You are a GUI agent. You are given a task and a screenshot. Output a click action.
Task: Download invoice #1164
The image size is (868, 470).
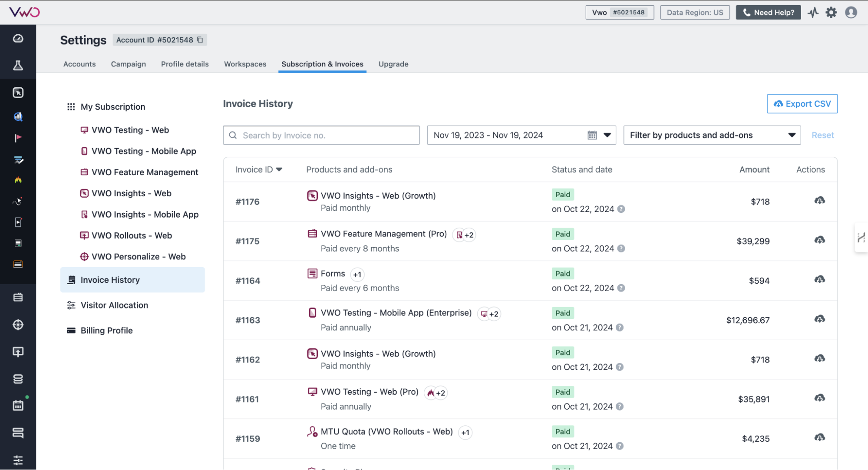(819, 279)
